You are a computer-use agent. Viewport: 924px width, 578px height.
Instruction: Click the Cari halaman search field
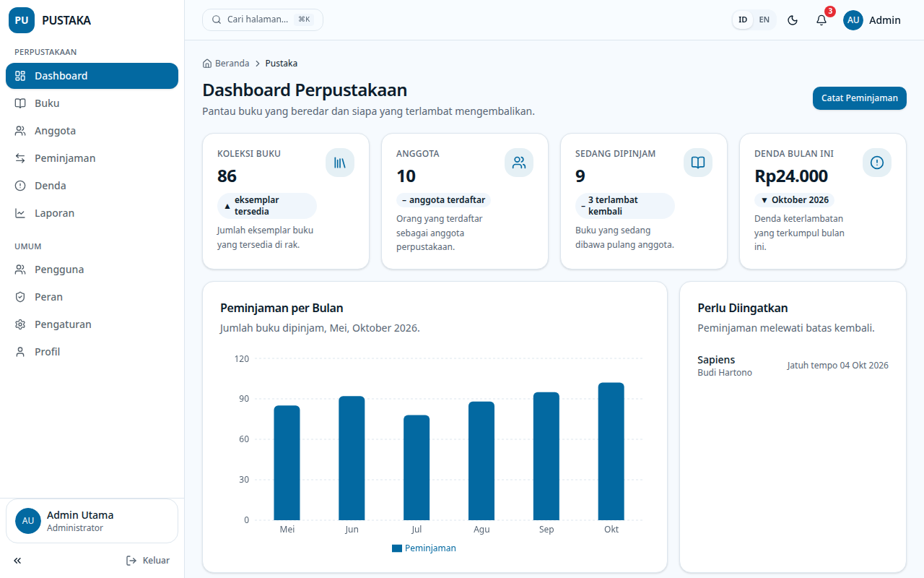tap(263, 20)
